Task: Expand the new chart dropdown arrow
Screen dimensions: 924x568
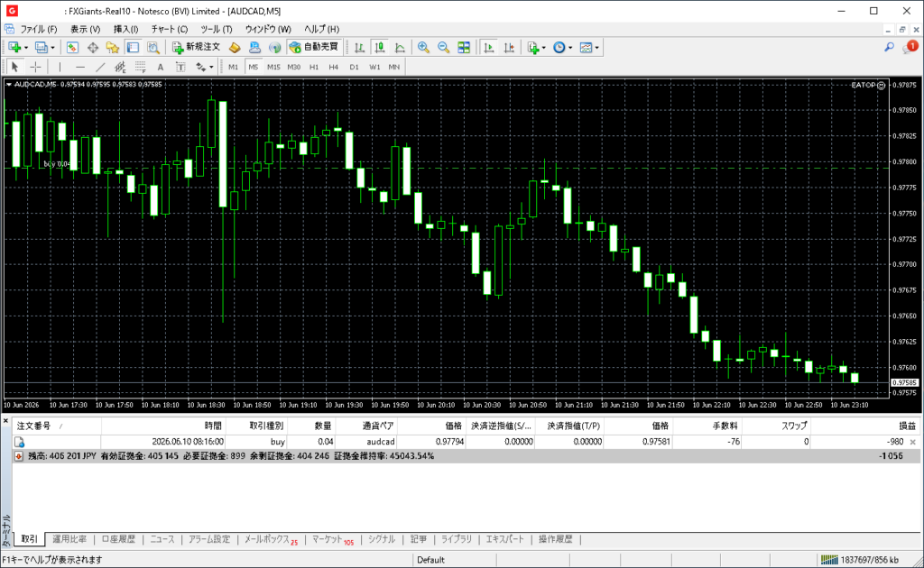Action: coord(26,48)
